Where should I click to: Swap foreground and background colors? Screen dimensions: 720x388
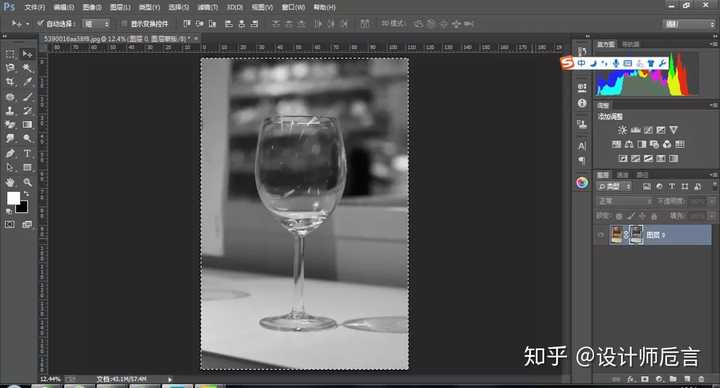(27, 194)
